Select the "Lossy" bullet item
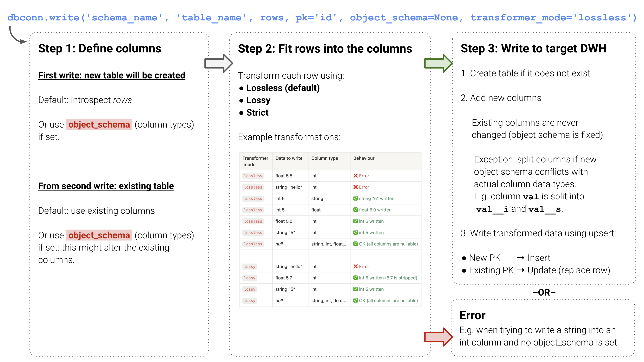The image size is (644, 362). pyautogui.click(x=255, y=100)
